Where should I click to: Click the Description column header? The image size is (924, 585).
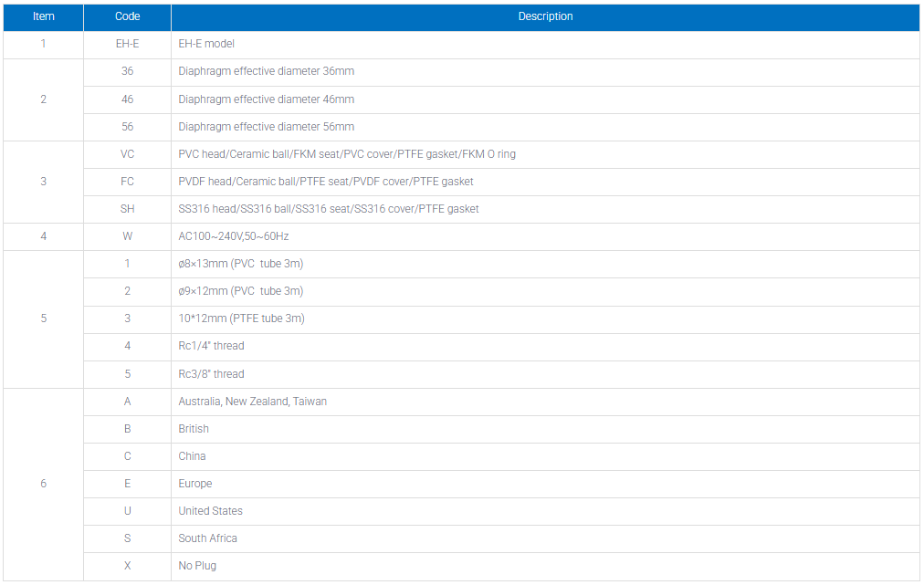click(545, 16)
